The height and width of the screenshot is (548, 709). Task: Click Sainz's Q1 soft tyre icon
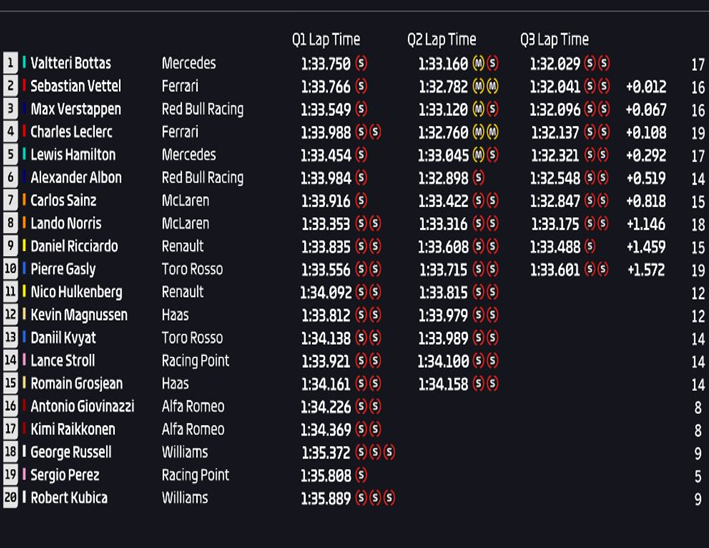tap(361, 201)
